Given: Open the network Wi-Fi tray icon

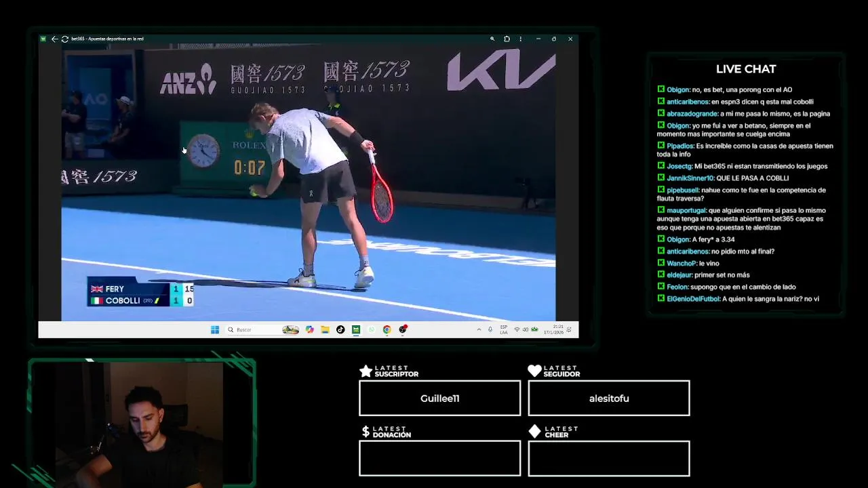Looking at the screenshot, I should (517, 329).
